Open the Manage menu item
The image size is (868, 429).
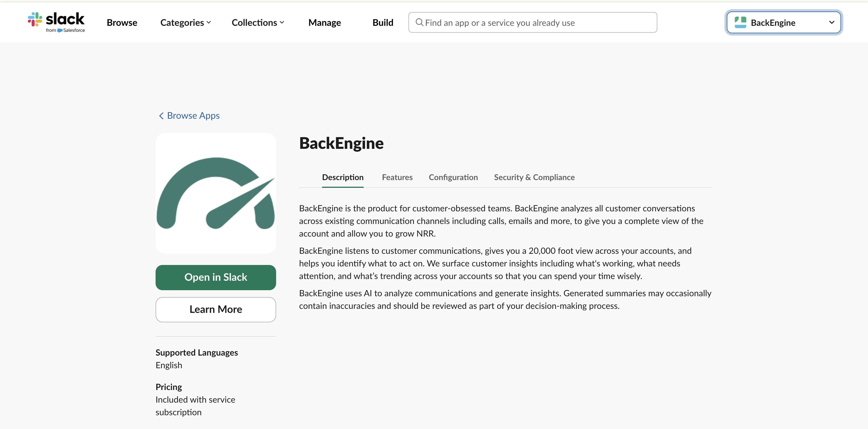324,22
